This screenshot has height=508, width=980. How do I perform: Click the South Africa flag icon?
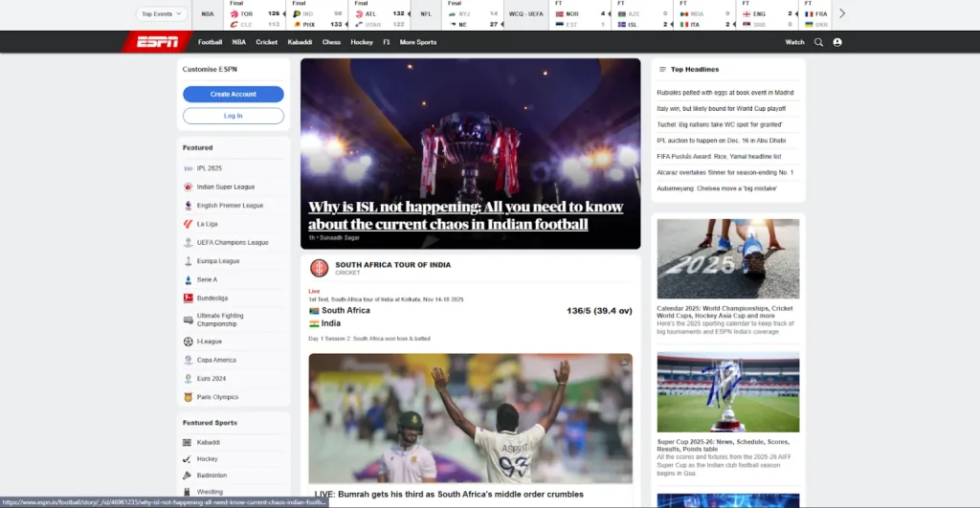(314, 311)
